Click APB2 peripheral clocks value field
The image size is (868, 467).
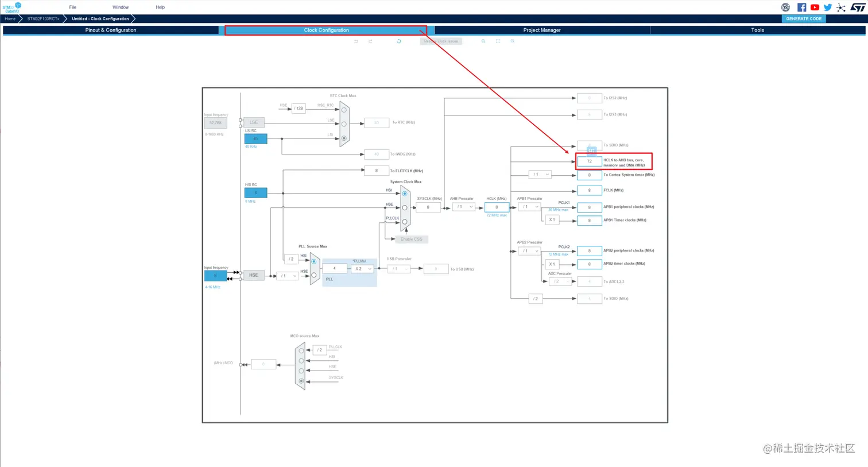click(x=590, y=251)
